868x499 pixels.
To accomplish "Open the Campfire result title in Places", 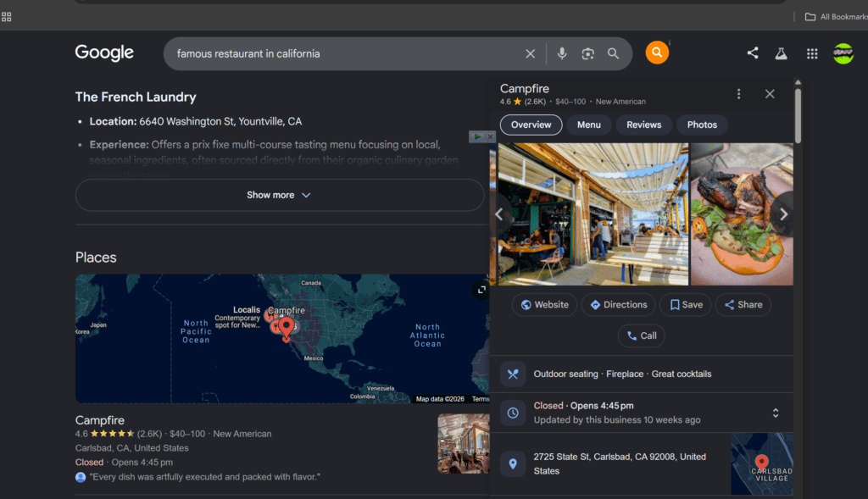I will coord(100,420).
